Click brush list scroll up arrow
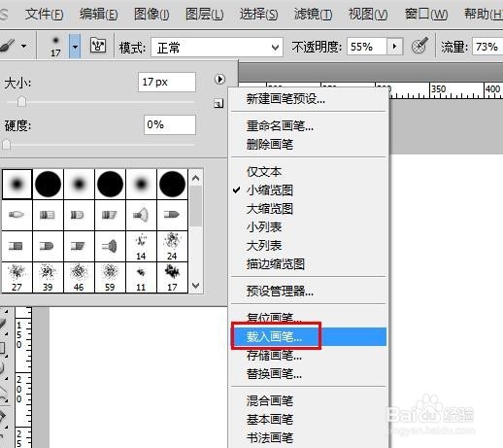 (195, 178)
